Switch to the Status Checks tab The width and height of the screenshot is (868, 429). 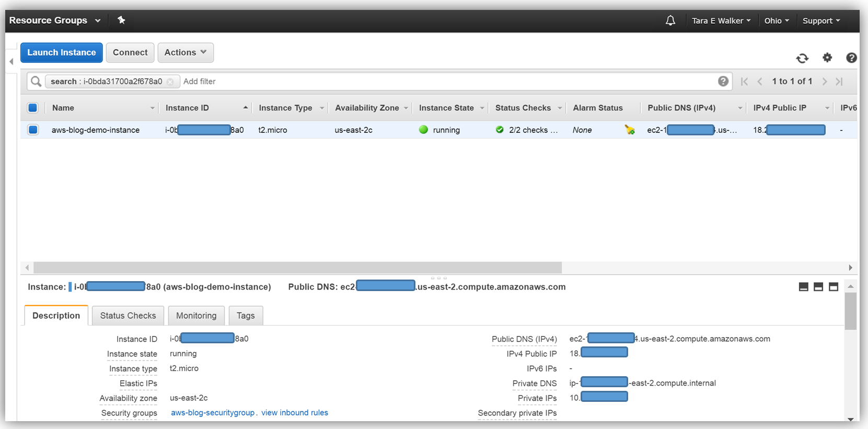coord(128,316)
